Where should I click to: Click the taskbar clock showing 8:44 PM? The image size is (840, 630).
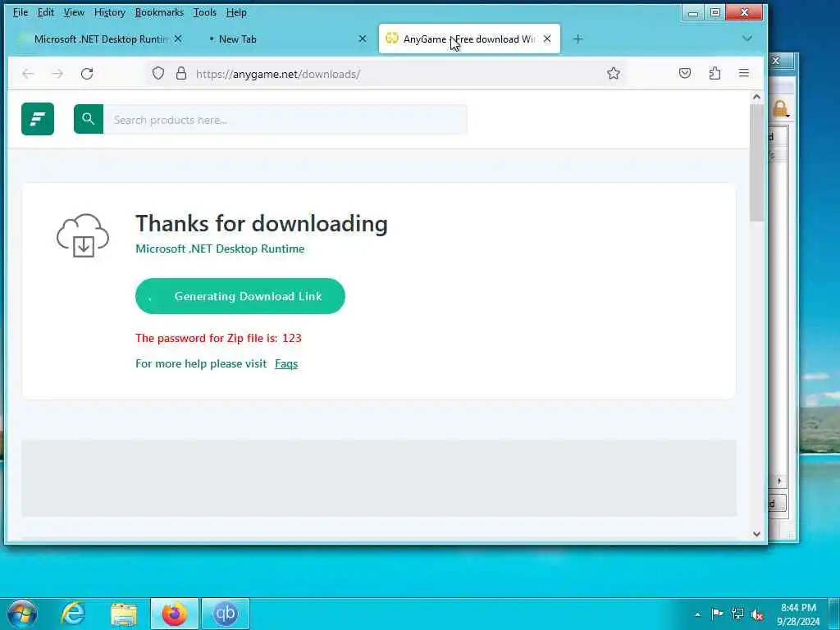pos(798,614)
